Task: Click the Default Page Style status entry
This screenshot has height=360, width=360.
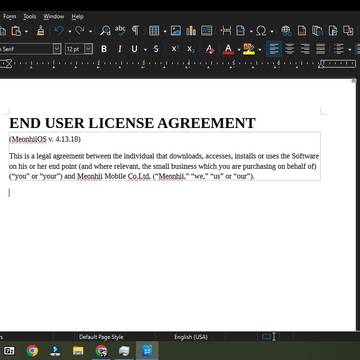Action: click(x=101, y=337)
